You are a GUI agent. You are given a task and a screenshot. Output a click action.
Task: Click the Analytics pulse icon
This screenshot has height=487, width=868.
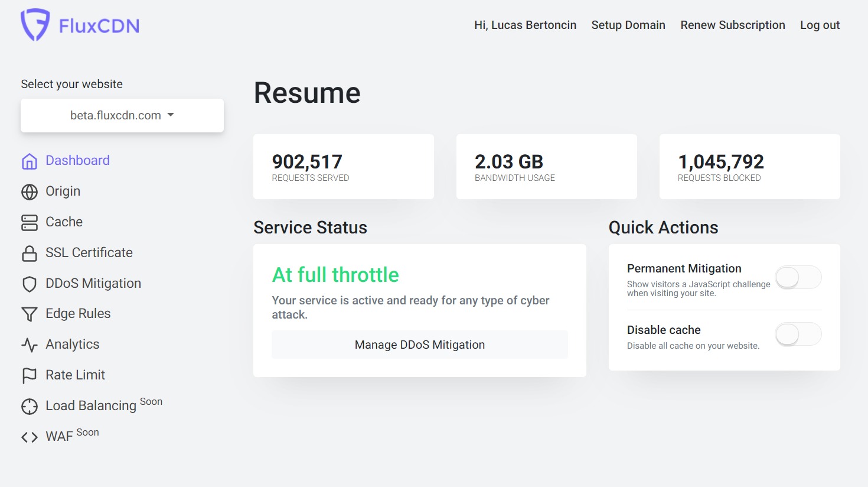tap(30, 345)
